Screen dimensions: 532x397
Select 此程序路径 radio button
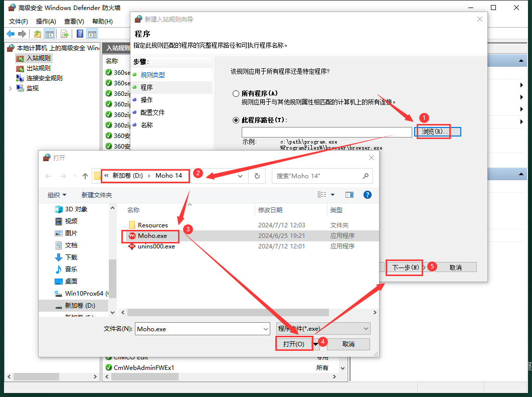coord(236,120)
